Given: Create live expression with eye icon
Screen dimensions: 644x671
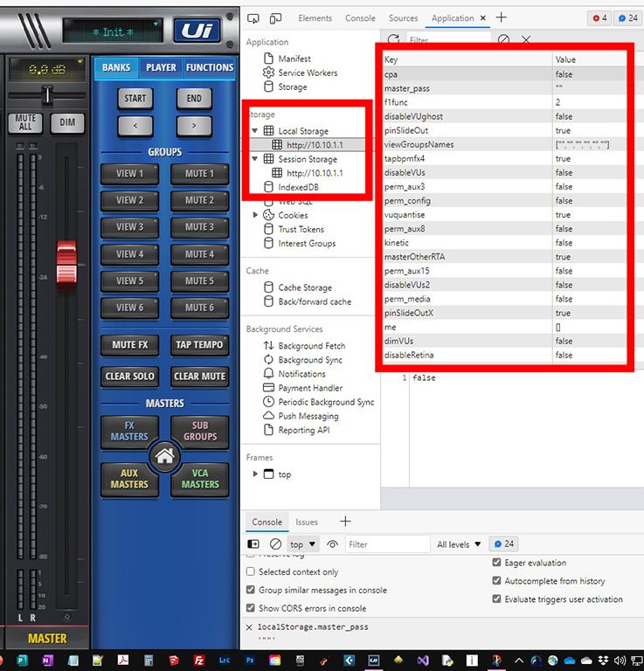Looking at the screenshot, I should (332, 544).
